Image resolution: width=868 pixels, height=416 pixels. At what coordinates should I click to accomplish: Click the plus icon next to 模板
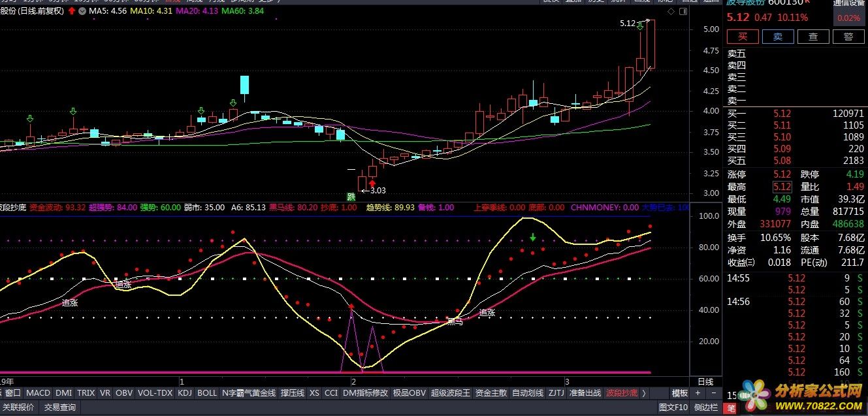coord(698,393)
